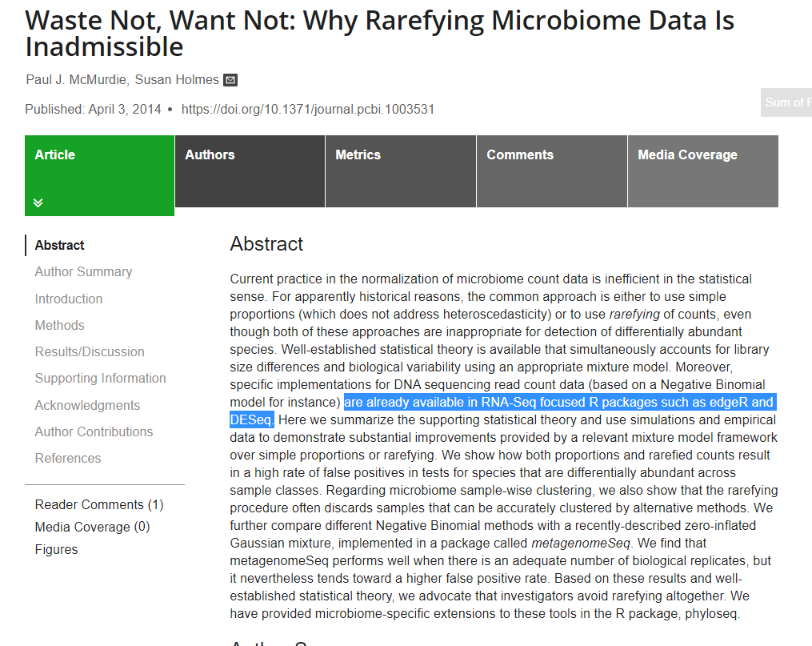Image resolution: width=812 pixels, height=646 pixels.
Task: Open the article DOI link
Action: [308, 109]
